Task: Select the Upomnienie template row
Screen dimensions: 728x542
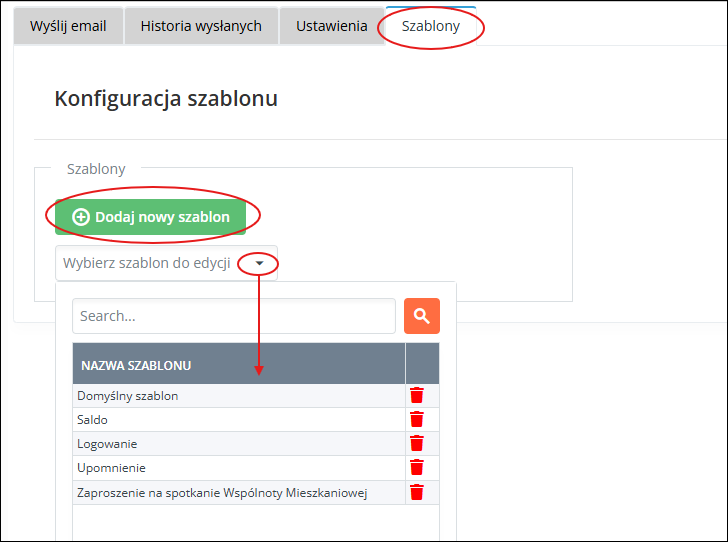Action: (x=112, y=468)
